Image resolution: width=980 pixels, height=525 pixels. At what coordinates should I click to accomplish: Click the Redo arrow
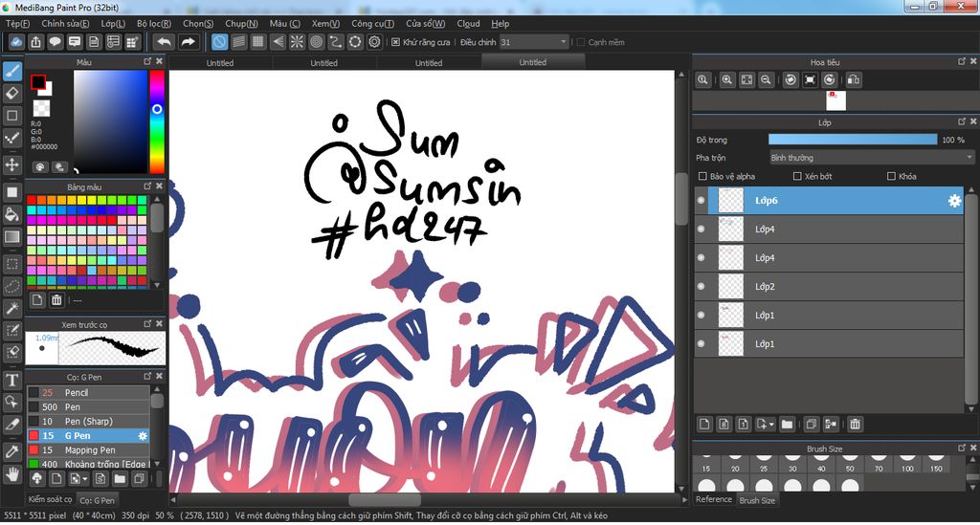pos(188,42)
